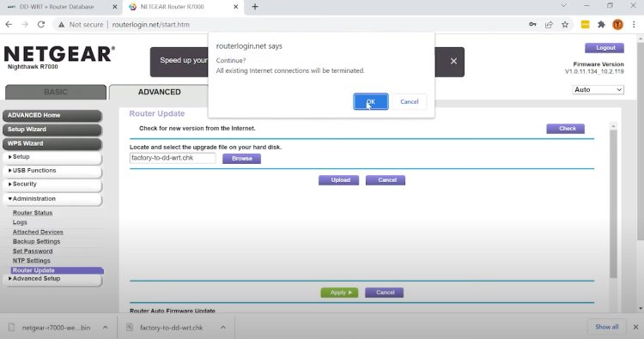644x339 pixels.
Task: Confirm the dialog with OK
Action: 370,101
